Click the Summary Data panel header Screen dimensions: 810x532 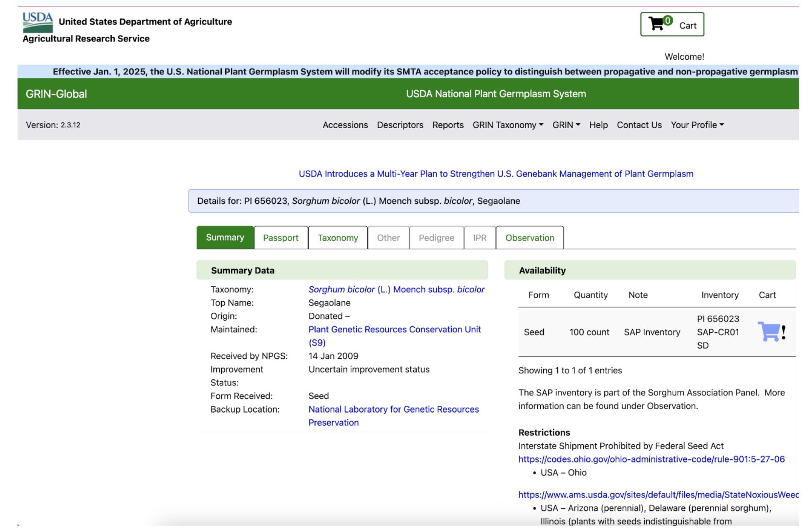pos(342,270)
